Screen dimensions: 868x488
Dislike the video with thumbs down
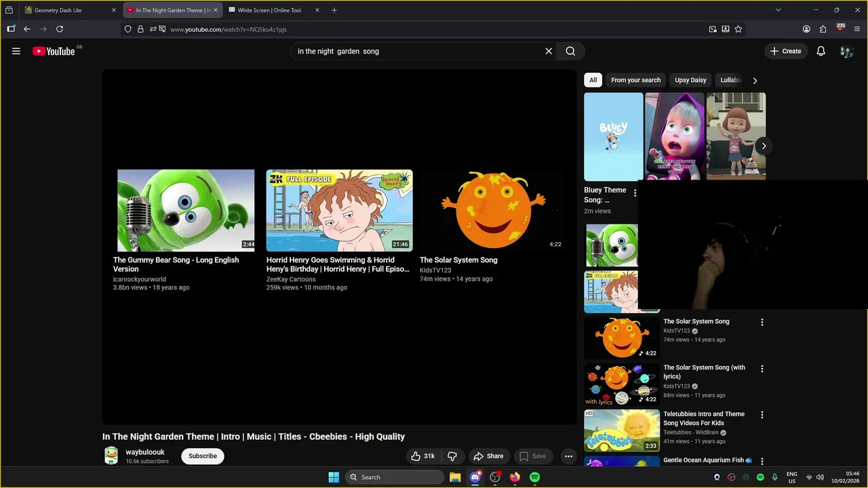click(x=452, y=456)
